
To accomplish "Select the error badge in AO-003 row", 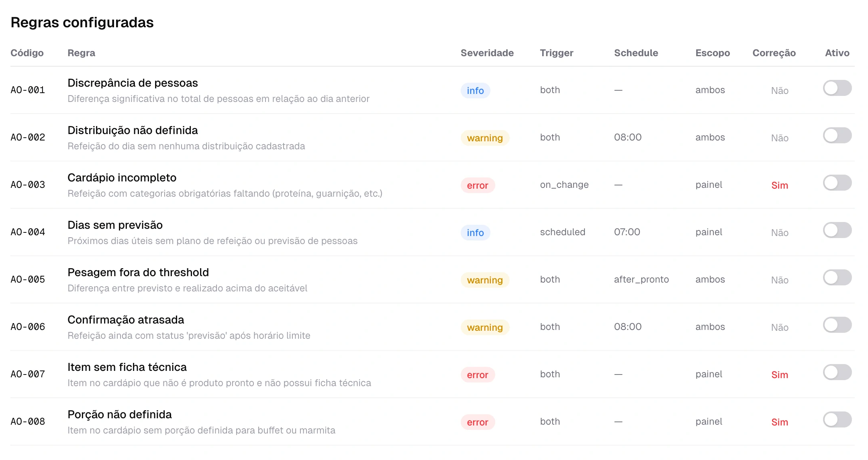I will click(478, 185).
